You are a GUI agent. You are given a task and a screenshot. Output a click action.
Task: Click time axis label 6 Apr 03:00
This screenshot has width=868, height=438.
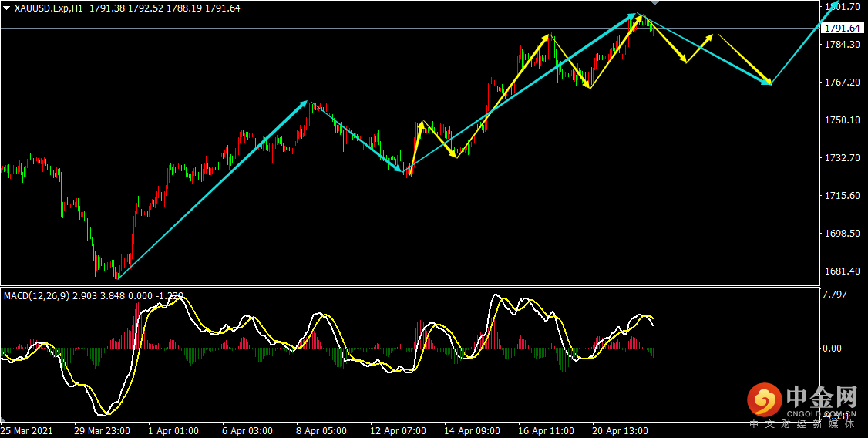247,430
